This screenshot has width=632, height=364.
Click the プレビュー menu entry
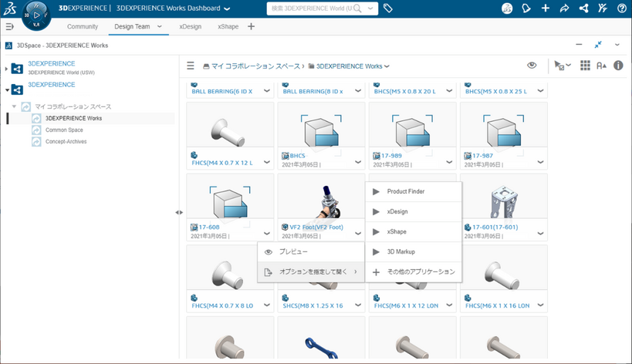[292, 252]
